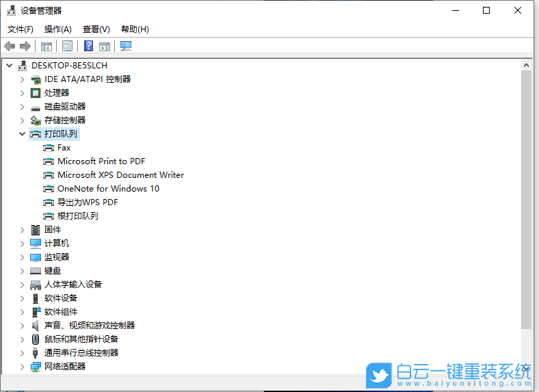Image resolution: width=539 pixels, height=392 pixels.
Task: Select 导出为WPS PDF printer text
Action: tap(88, 202)
